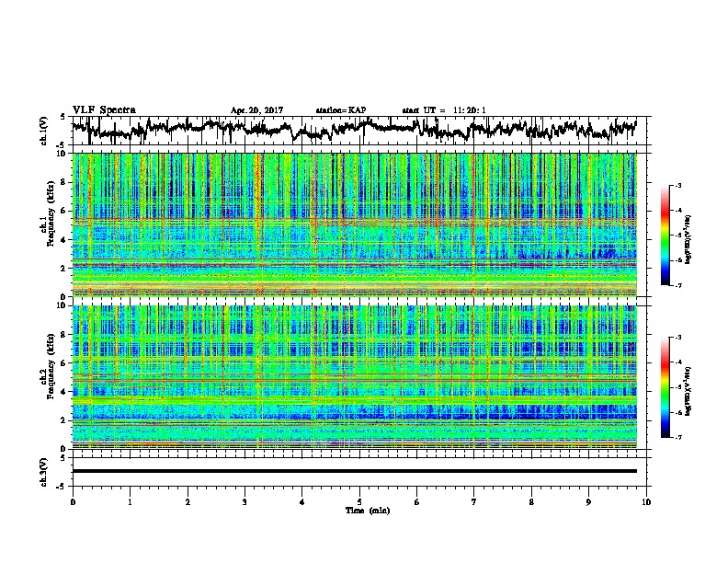This screenshot has height=563, width=728.
Task: Click the ch.2 spectrogram panel
Action: pos(355,377)
